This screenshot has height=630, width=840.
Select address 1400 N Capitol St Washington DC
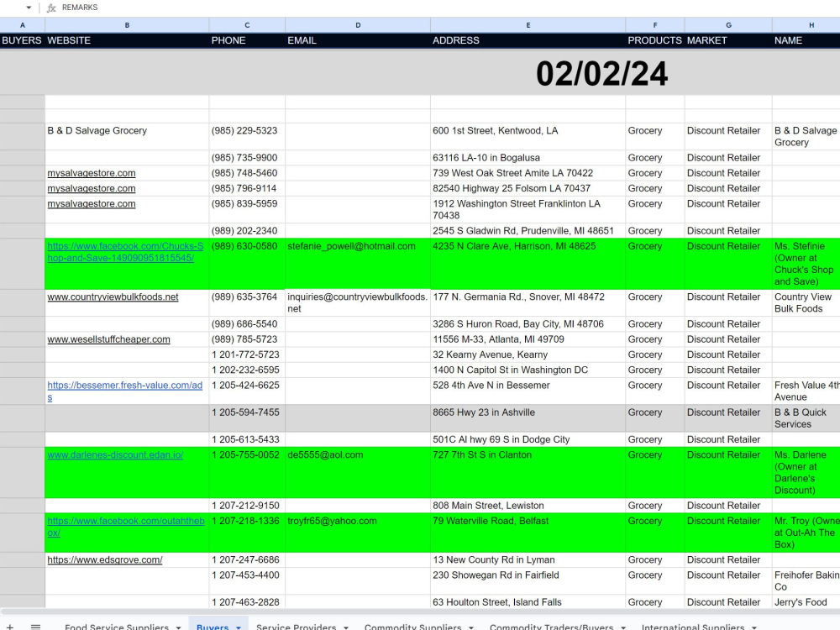click(528, 370)
